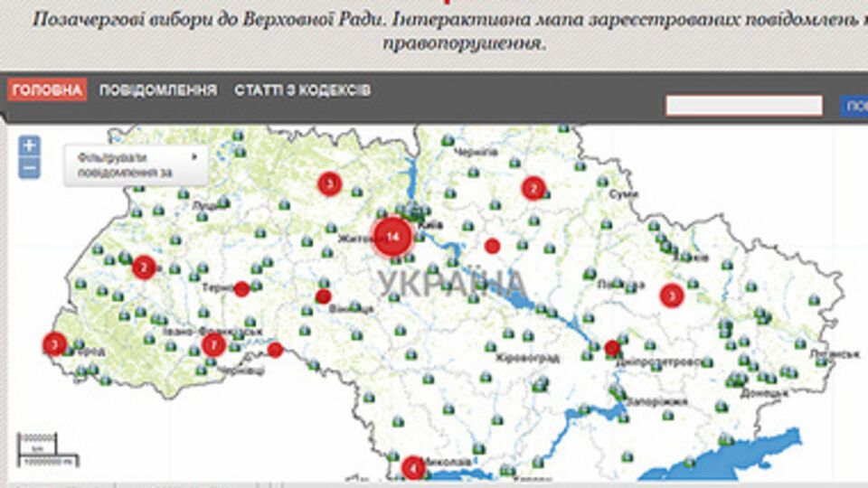Zoom out with the minus button
This screenshot has width=868, height=488.
click(29, 168)
